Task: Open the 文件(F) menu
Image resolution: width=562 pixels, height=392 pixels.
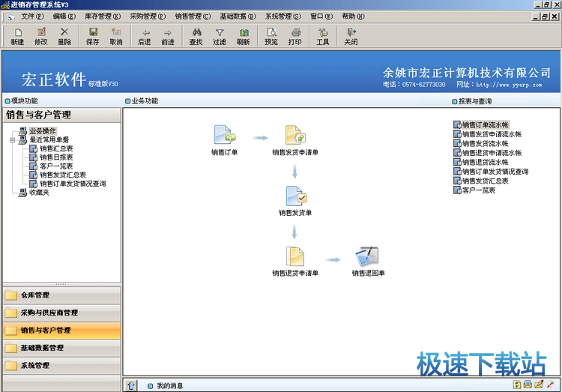Action: 32,16
